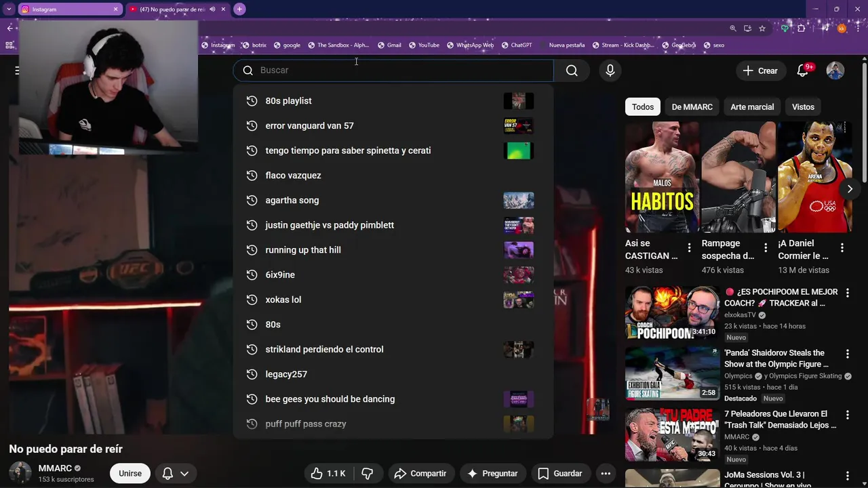The height and width of the screenshot is (488, 868).
Task: Open options for '7 Peleadores' video
Action: (x=847, y=415)
